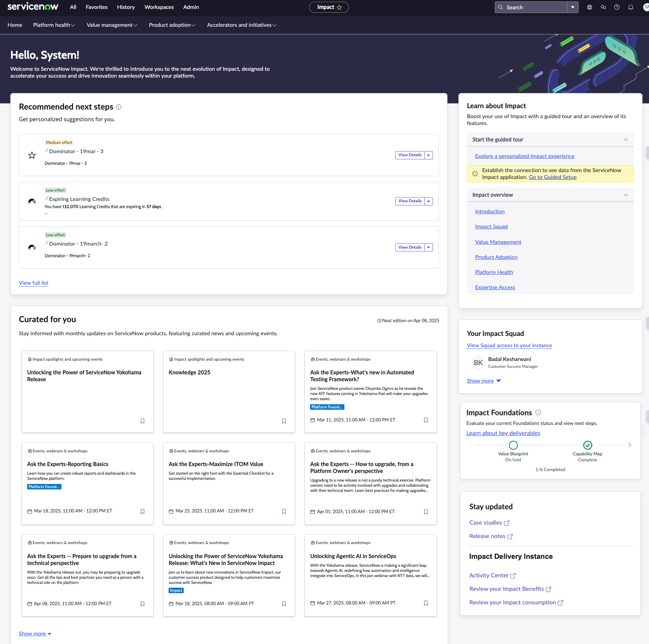The height and width of the screenshot is (644, 649).
Task: Click the help question mark icon
Action: click(617, 7)
